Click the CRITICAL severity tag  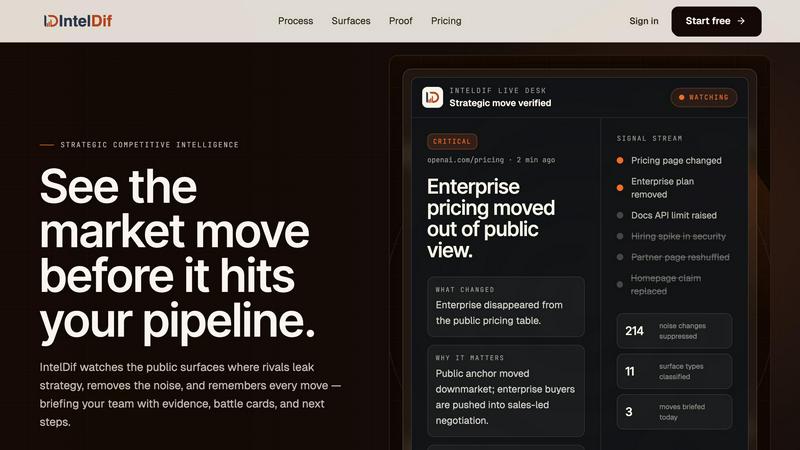click(452, 141)
